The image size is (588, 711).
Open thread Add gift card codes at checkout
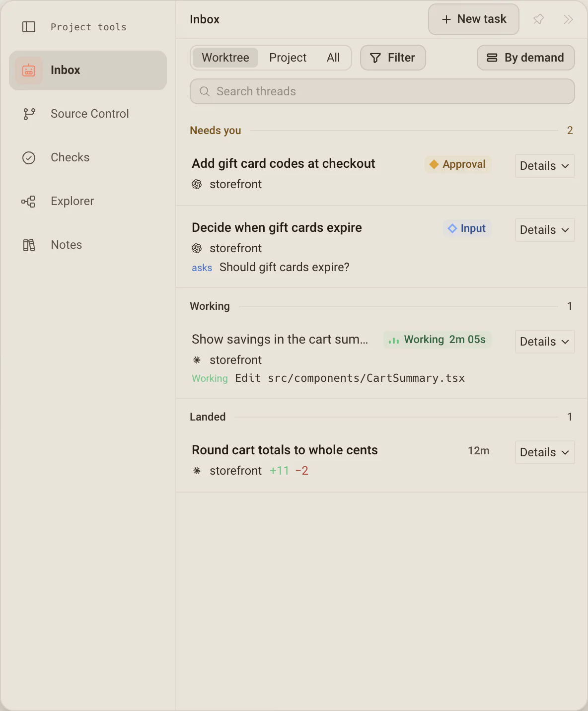pyautogui.click(x=284, y=164)
